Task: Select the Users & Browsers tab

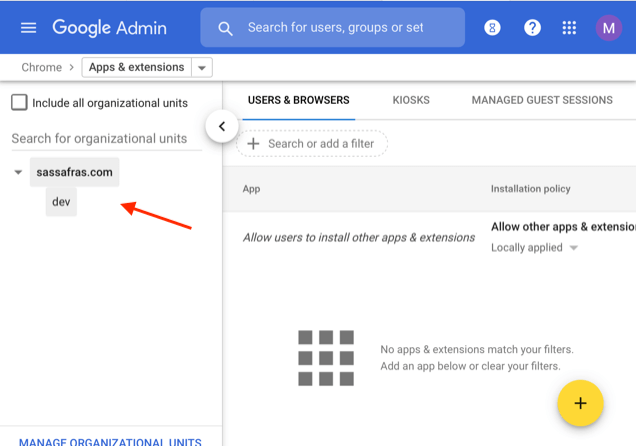Action: 298,100
